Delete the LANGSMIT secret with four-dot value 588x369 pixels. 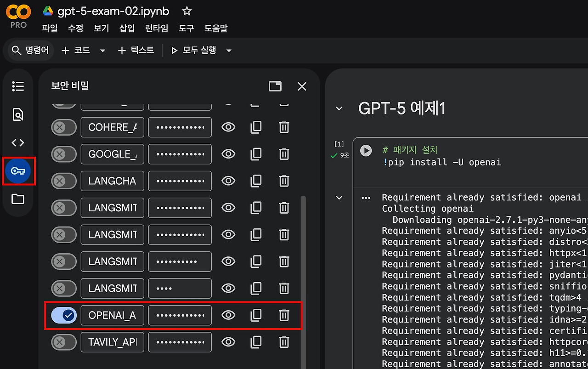point(284,288)
